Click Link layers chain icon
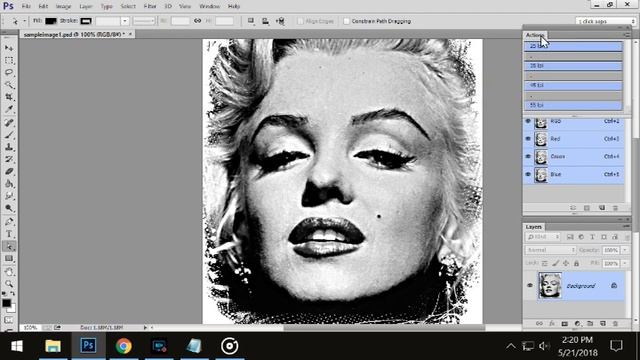 click(x=539, y=324)
